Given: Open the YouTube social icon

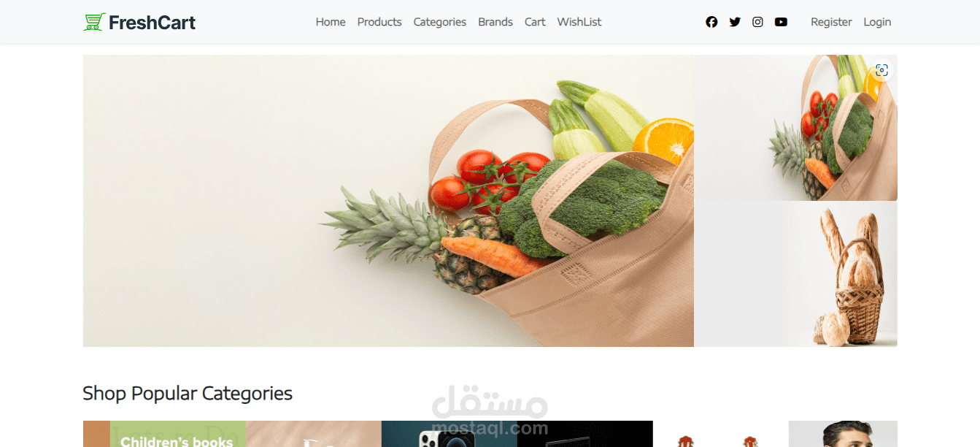Looking at the screenshot, I should (781, 22).
